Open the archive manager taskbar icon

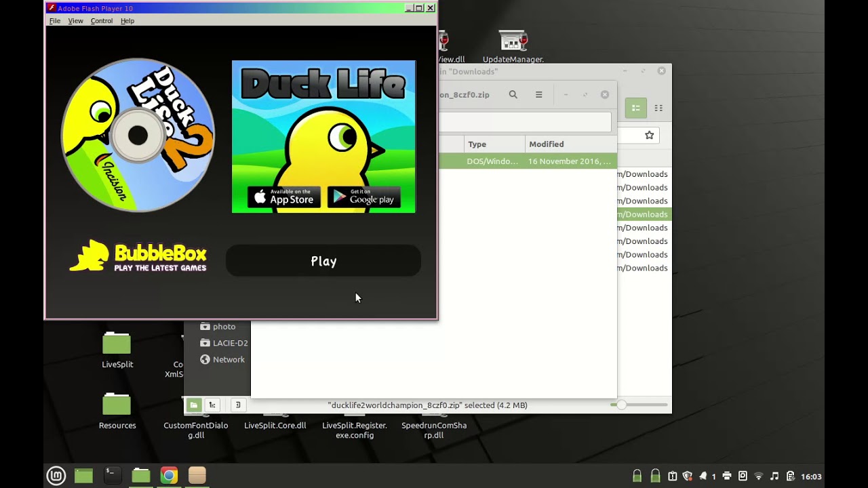coord(197,476)
